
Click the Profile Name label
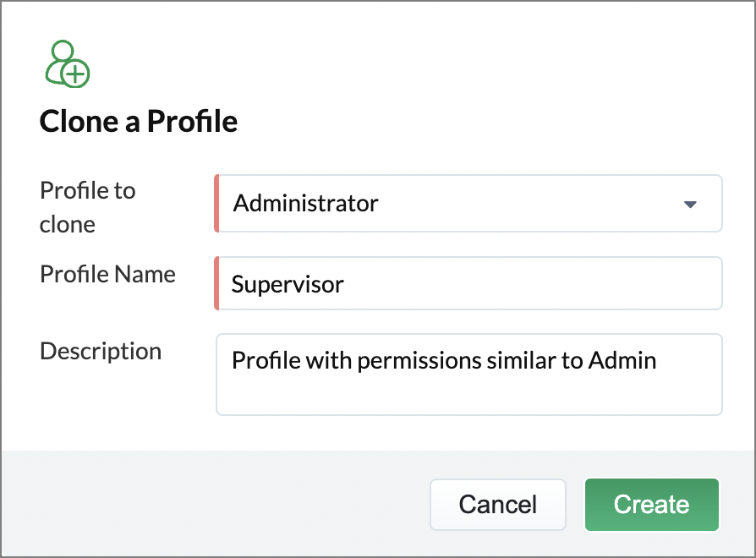(x=107, y=274)
